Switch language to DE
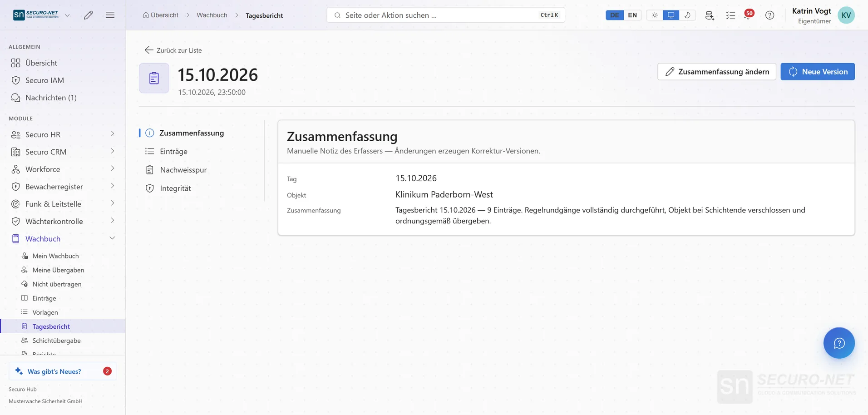 point(615,15)
